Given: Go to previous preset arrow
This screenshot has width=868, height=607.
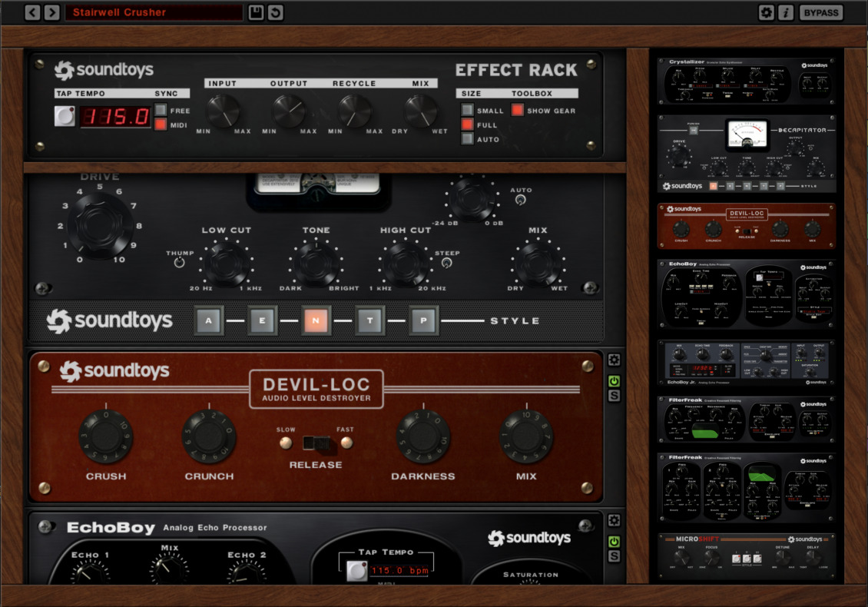Looking at the screenshot, I should click(x=33, y=12).
